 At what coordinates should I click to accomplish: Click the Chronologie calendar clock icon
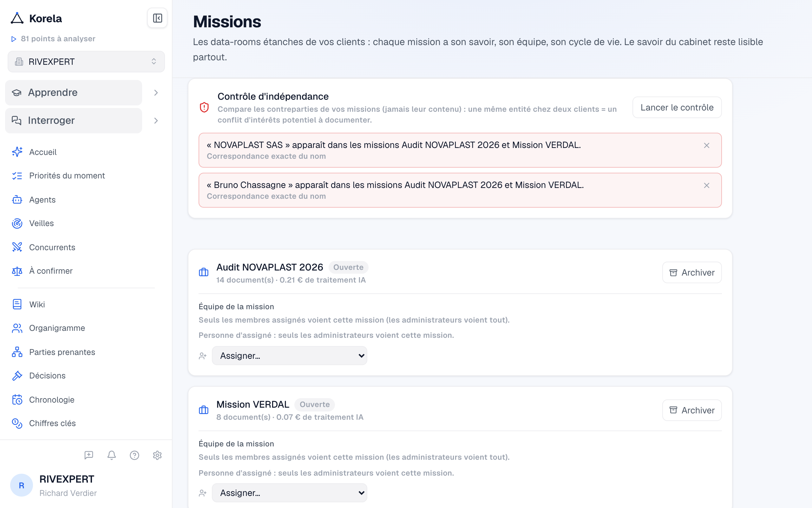pos(17,400)
